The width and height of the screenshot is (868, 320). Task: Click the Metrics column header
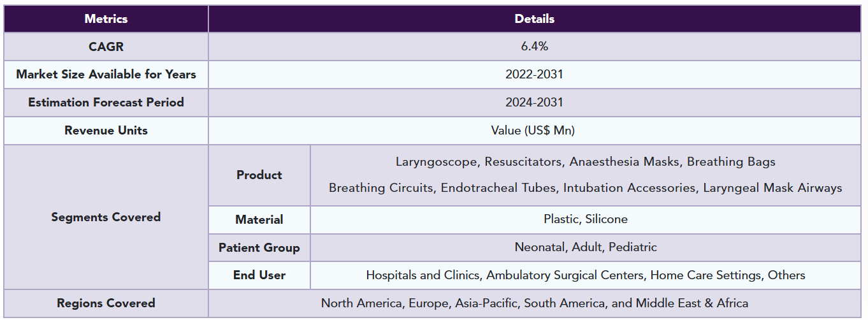pyautogui.click(x=106, y=18)
